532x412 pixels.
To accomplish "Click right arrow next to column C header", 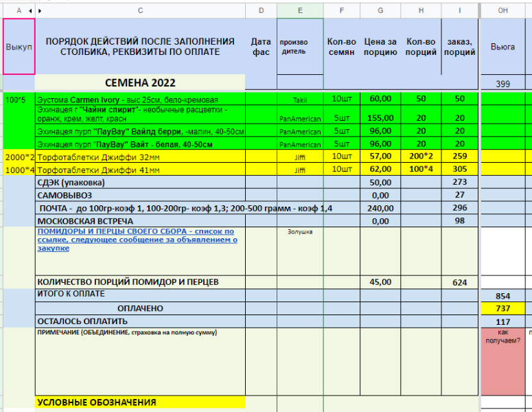I will (39, 10).
